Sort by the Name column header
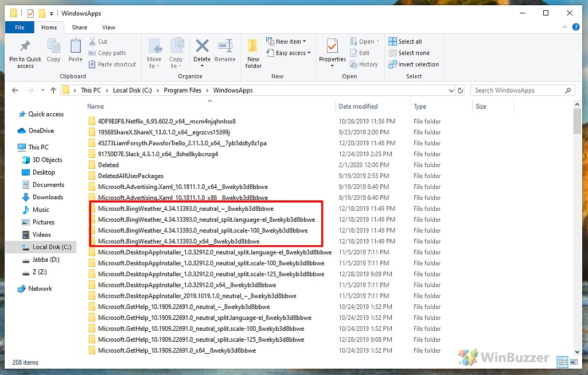This screenshot has width=588, height=375. 96,106
